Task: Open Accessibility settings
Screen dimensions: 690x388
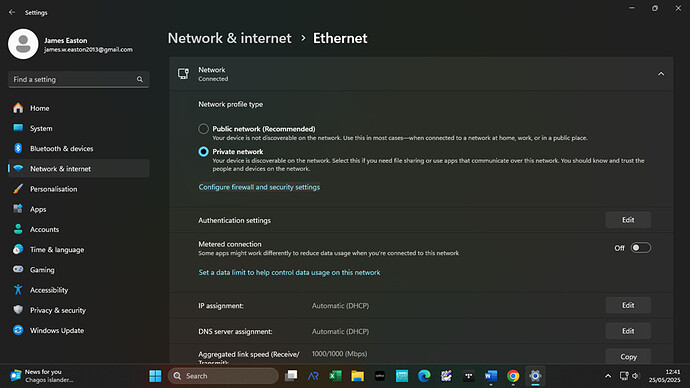Action: pos(78,290)
